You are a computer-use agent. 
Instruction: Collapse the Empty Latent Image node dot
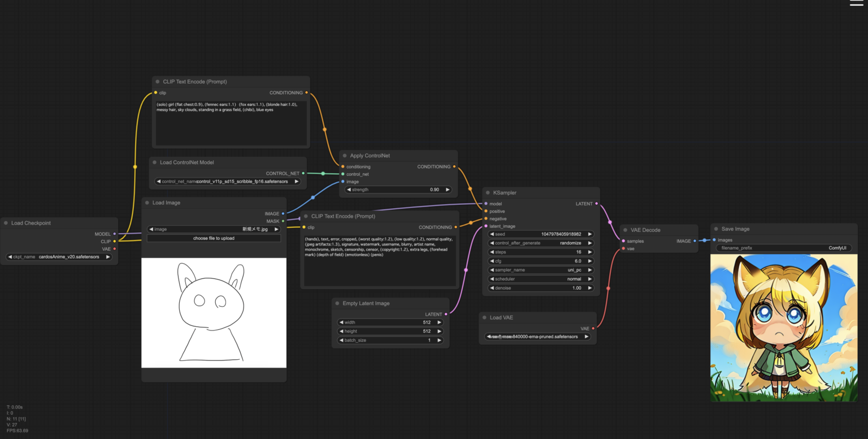pyautogui.click(x=337, y=303)
